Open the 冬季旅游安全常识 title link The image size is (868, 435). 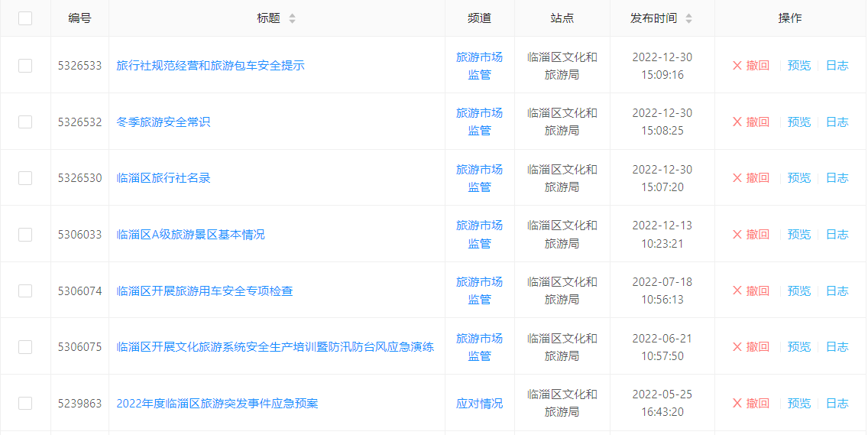click(x=163, y=122)
